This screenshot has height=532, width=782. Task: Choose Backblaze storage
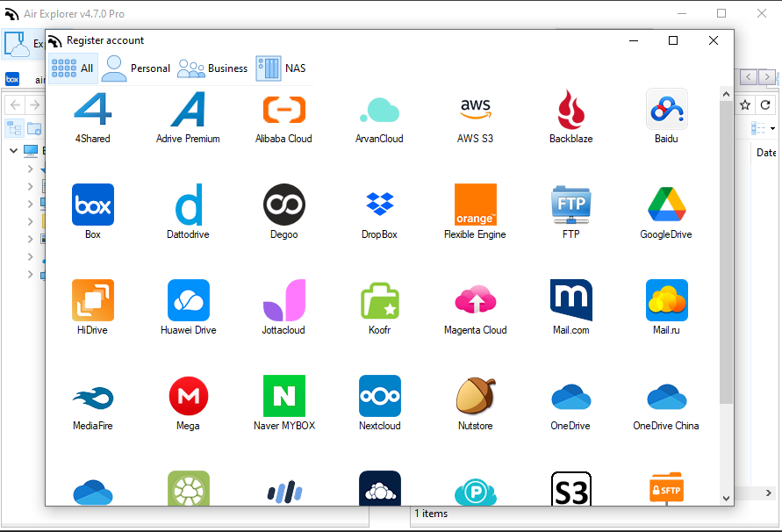pyautogui.click(x=571, y=118)
